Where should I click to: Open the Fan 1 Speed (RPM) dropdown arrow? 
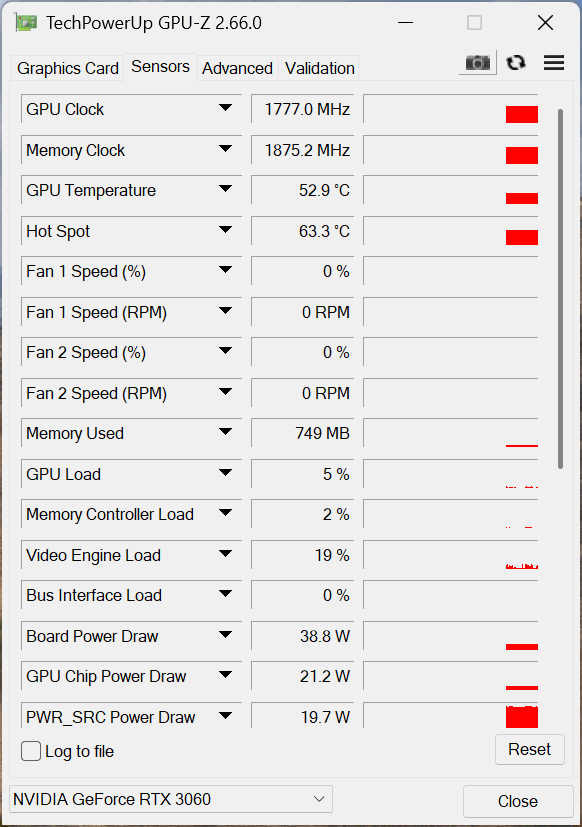pyautogui.click(x=225, y=311)
